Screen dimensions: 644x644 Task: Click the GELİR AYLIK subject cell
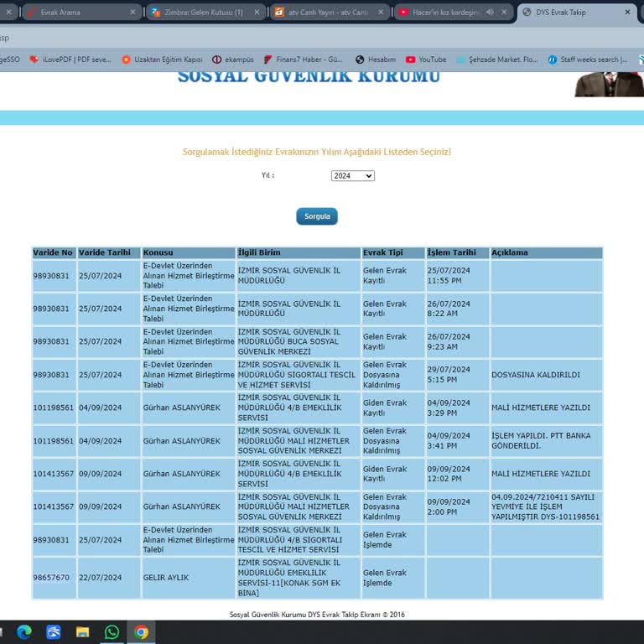pos(189,578)
